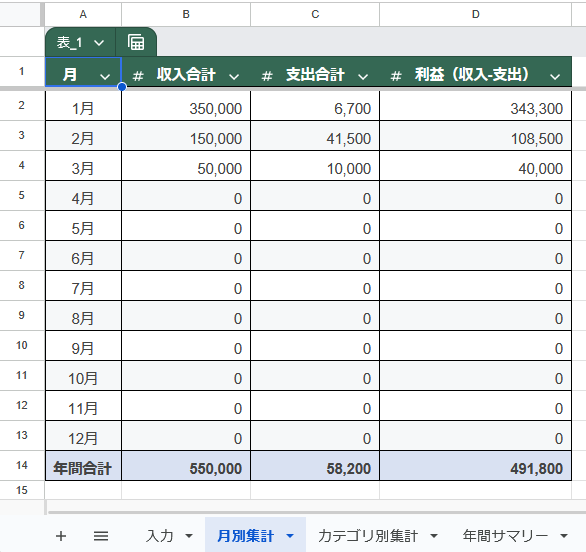Open the 利益（収入-支出） column dropdown arrow
This screenshot has height=552, width=586.
click(555, 77)
